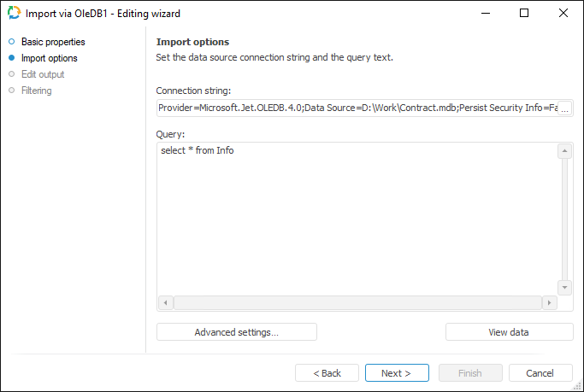Image resolution: width=584 pixels, height=392 pixels.
Task: Click inside the Connection string field
Action: pyautogui.click(x=355, y=108)
